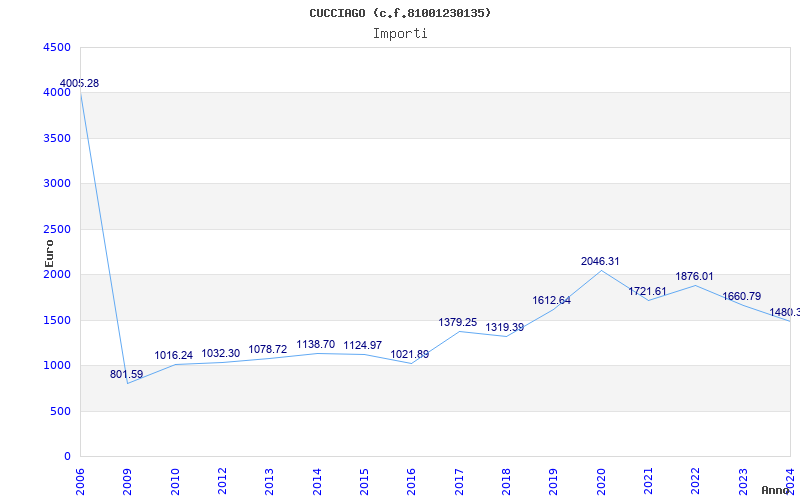Click the x-axis year 2016
800x500 pixels.
(411, 481)
